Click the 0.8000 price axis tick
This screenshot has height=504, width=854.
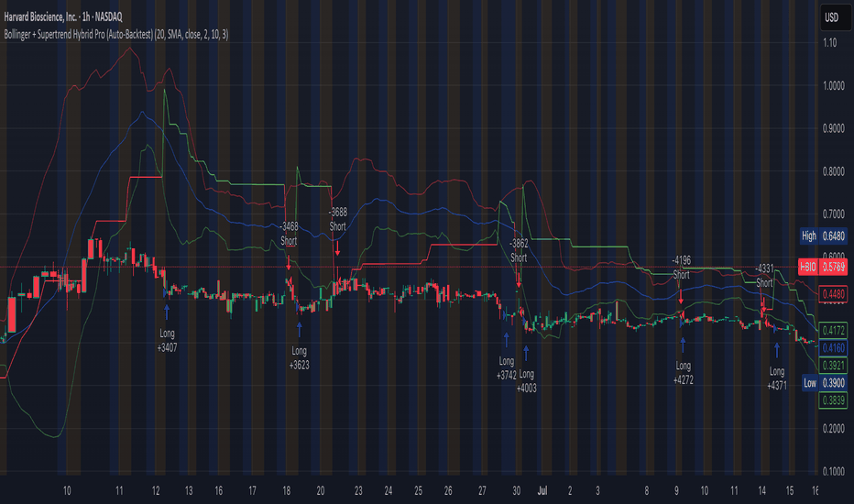pyautogui.click(x=833, y=171)
